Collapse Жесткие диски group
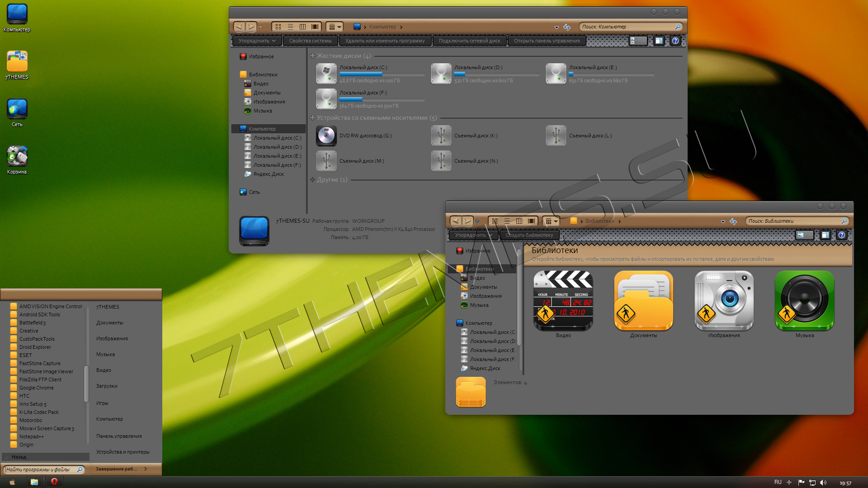Screen dimensions: 868x488 pos(312,56)
